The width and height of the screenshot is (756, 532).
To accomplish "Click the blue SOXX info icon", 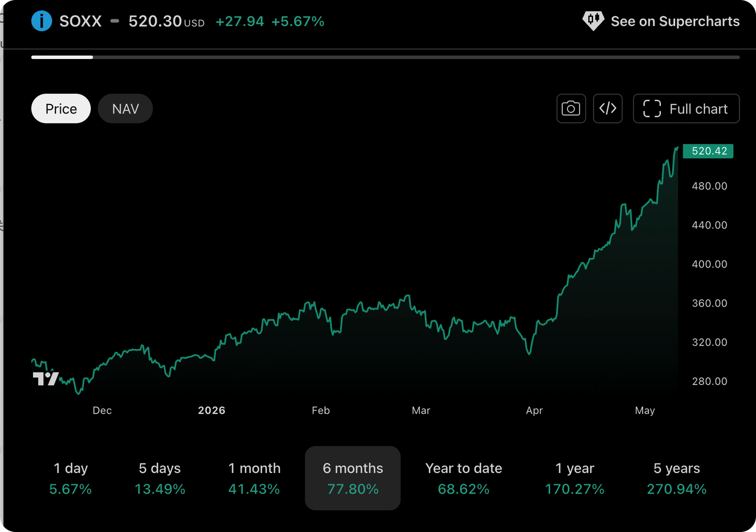I will coord(41,21).
